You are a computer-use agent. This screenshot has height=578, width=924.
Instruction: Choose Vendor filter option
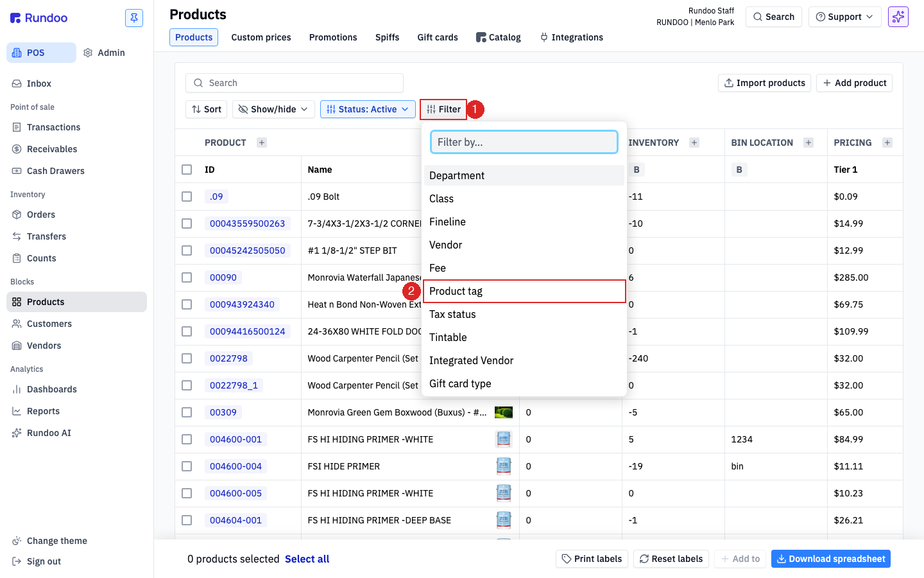tap(524, 245)
